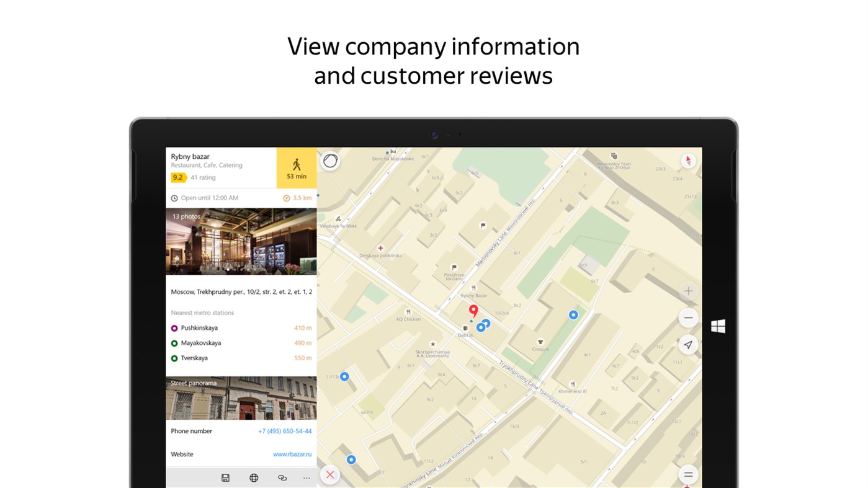Select the Pushkinskaya metro station entry
This screenshot has width=868, height=488.
[x=199, y=327]
